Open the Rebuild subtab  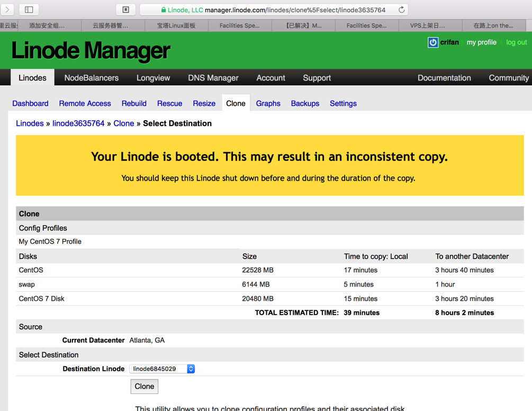pyautogui.click(x=134, y=103)
